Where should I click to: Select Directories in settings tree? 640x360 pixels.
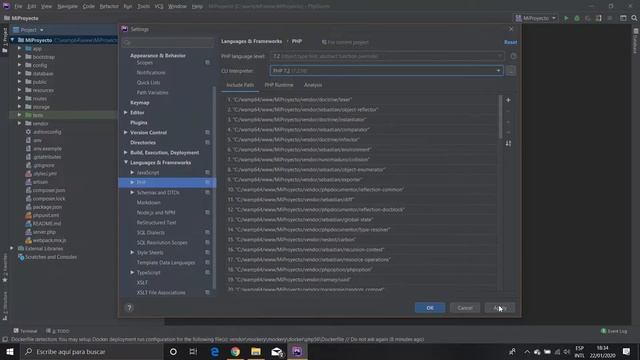pyautogui.click(x=143, y=142)
